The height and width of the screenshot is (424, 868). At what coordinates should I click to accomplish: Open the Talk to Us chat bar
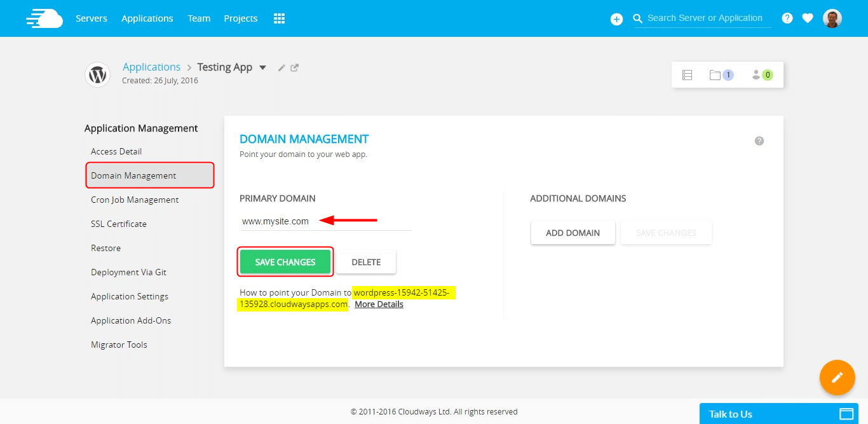point(779,414)
